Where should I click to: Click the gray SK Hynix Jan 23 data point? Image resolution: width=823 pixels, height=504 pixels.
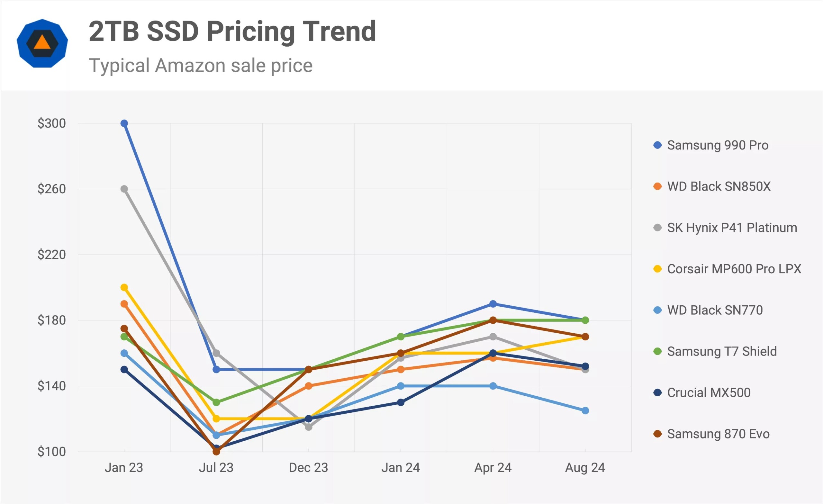click(124, 189)
